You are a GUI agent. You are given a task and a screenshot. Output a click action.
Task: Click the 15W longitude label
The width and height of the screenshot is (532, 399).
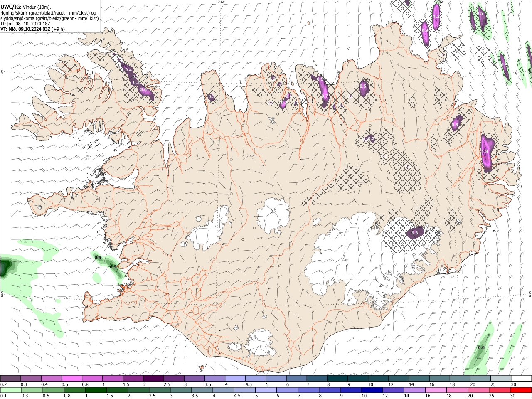click(x=440, y=2)
